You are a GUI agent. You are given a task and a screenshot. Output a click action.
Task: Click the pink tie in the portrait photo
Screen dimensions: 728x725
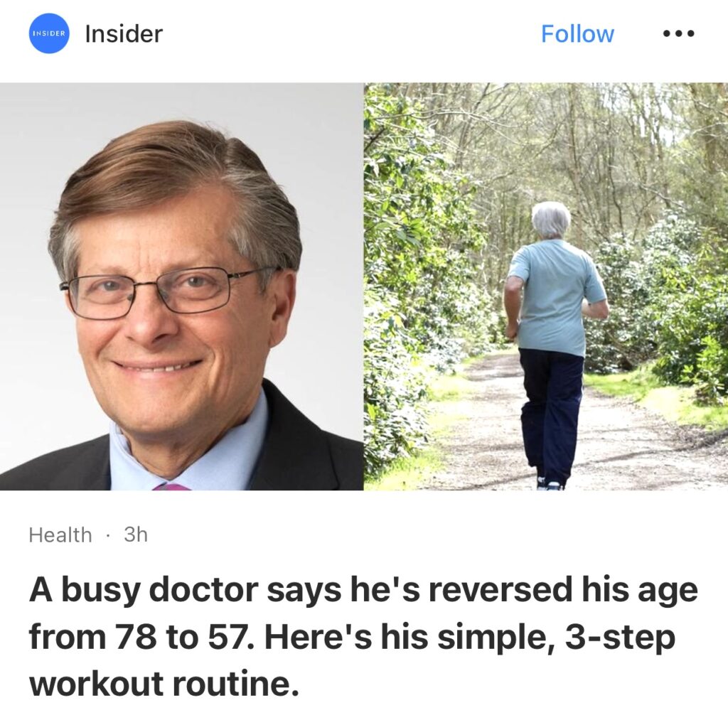(x=171, y=486)
